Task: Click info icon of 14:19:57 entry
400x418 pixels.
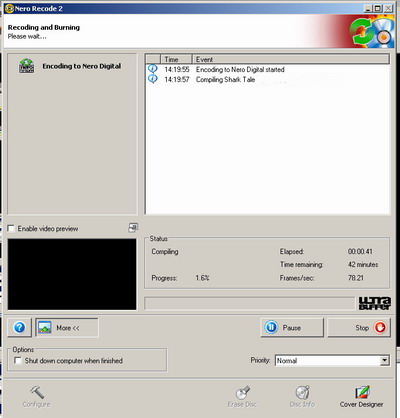Action: (153, 79)
